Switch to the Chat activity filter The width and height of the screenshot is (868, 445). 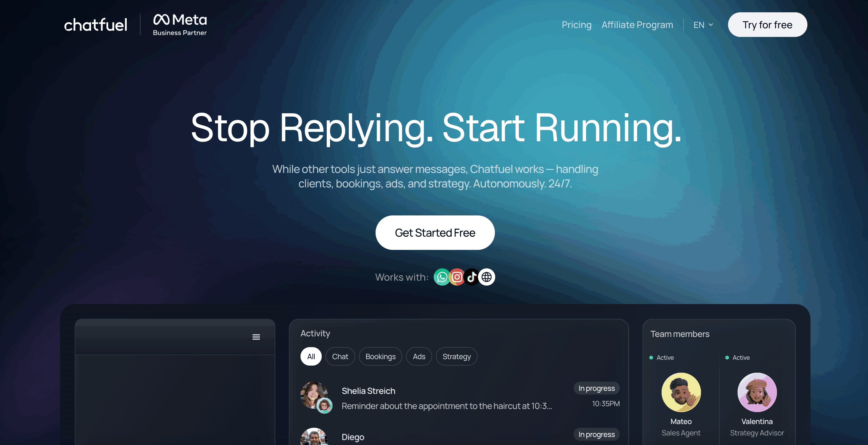pyautogui.click(x=340, y=356)
